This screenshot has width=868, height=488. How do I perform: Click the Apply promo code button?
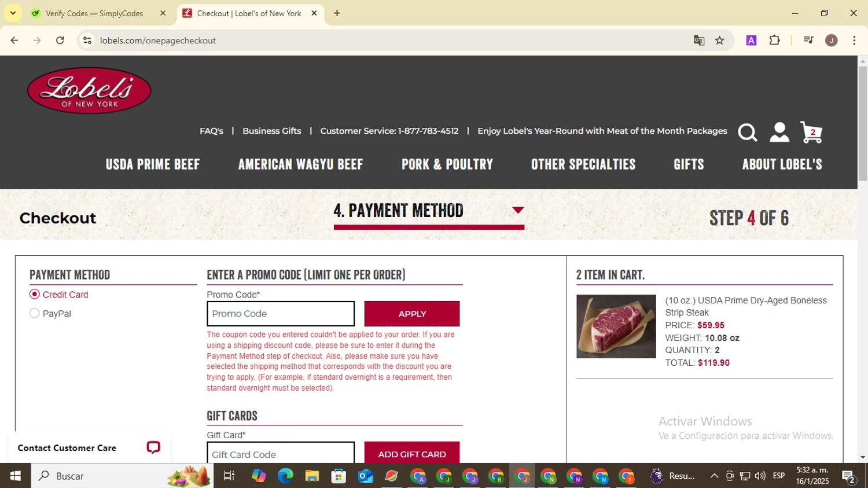coord(412,314)
